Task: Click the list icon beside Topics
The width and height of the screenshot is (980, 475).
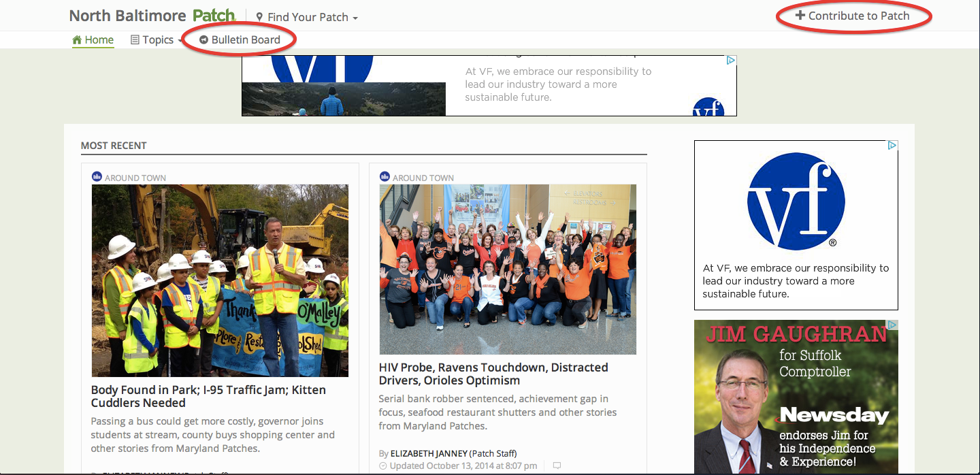Action: (x=135, y=40)
